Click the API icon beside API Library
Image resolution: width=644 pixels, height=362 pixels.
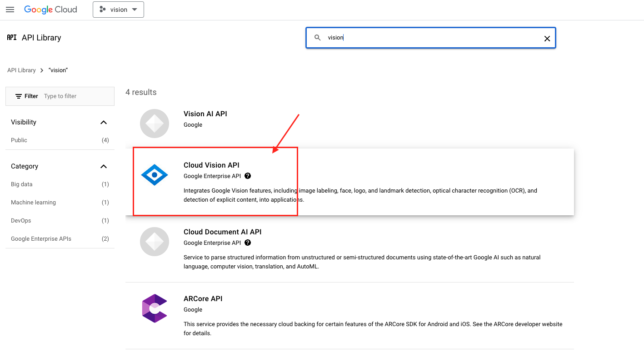point(12,38)
